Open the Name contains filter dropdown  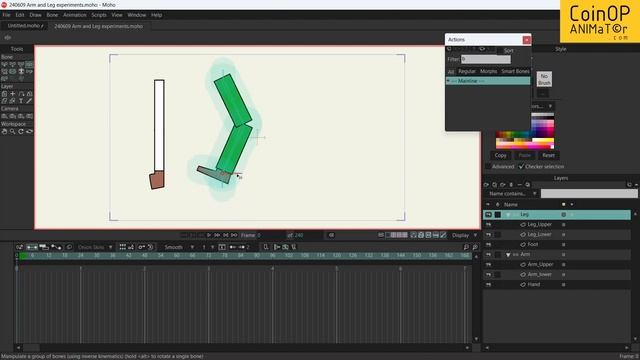coord(512,193)
